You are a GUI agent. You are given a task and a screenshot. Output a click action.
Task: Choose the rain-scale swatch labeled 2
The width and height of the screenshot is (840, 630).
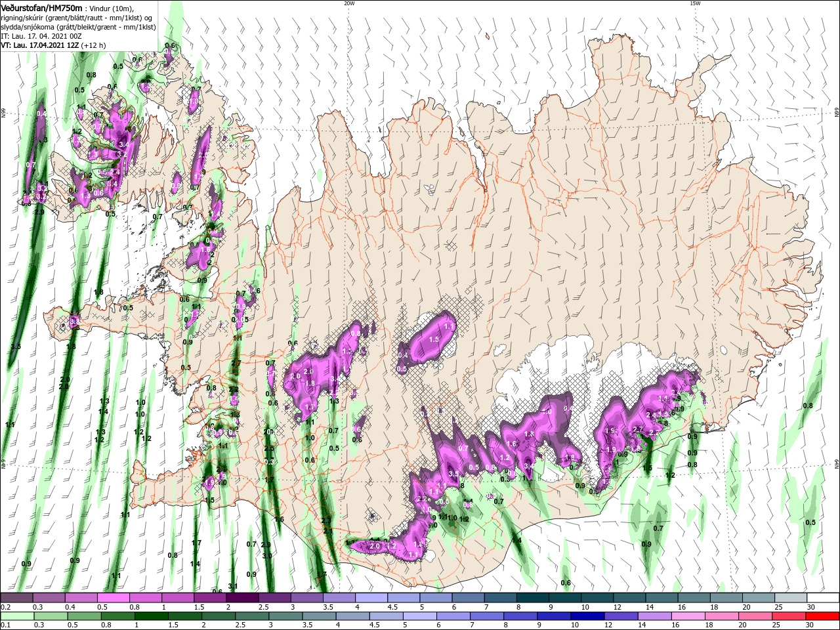tap(218, 616)
